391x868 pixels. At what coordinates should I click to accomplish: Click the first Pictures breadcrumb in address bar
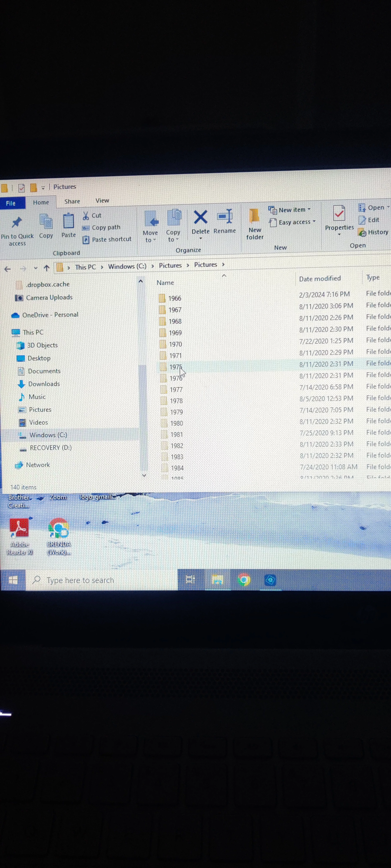(x=170, y=266)
